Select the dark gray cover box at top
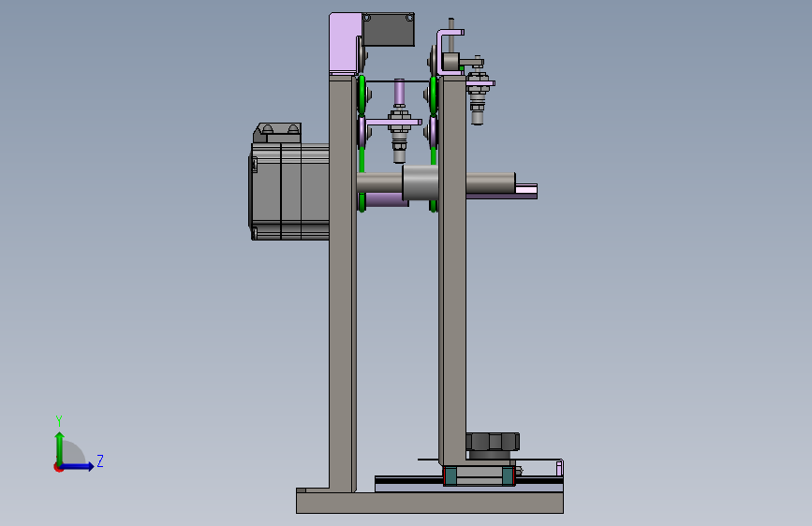 [x=389, y=30]
